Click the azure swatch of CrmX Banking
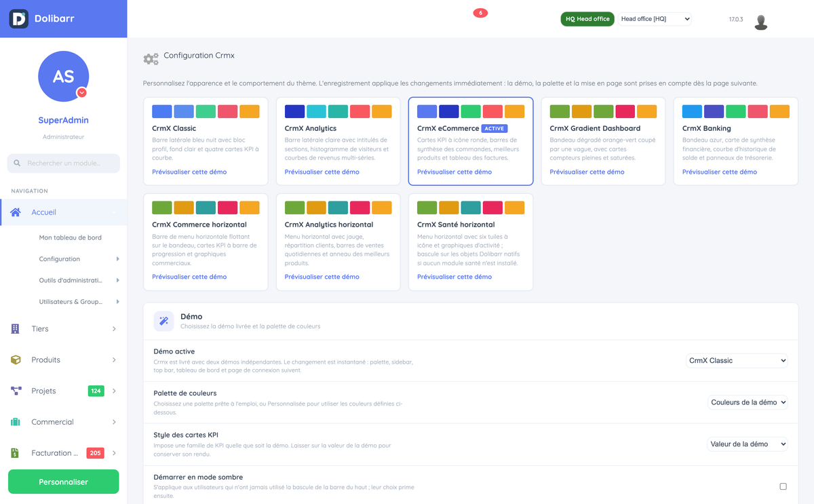 pos(692,112)
